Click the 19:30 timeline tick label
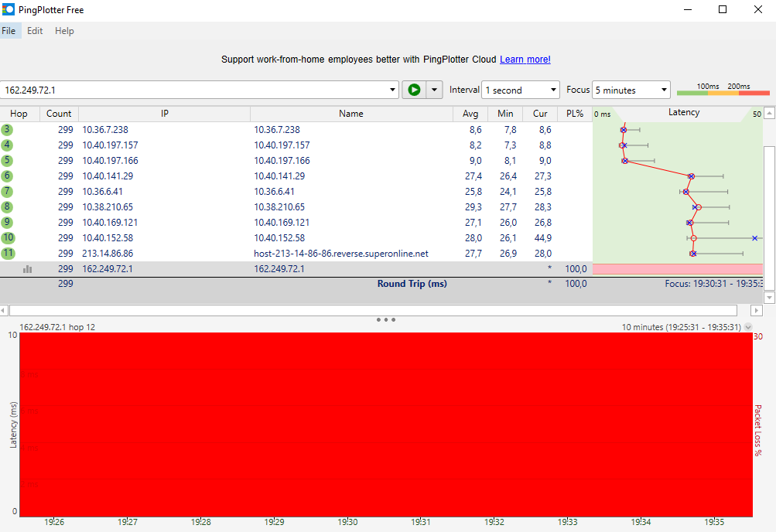This screenshot has width=776, height=532. click(347, 522)
